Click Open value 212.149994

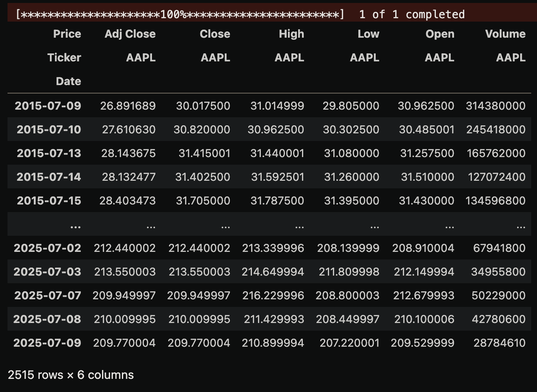424,271
